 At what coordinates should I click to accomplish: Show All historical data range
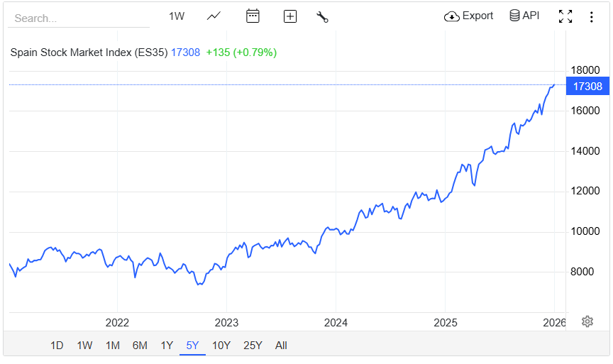(281, 346)
